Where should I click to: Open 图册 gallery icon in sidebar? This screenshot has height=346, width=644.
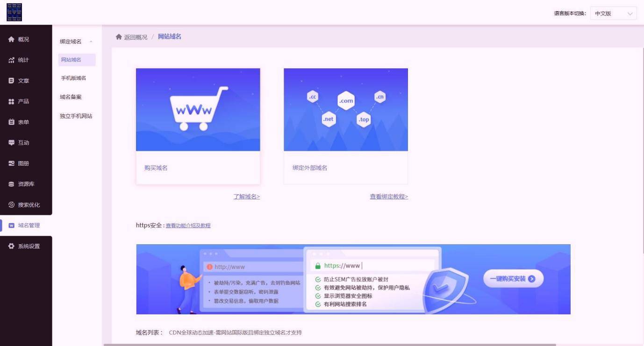coord(11,163)
